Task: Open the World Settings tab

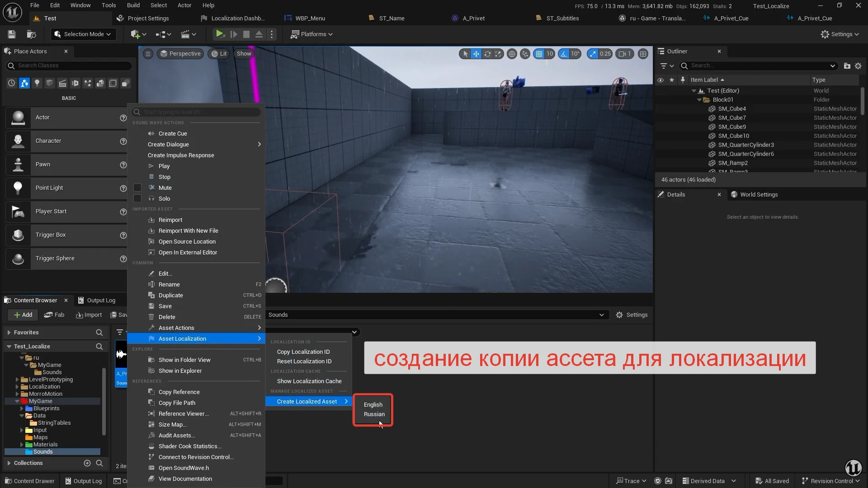Action: click(x=759, y=195)
